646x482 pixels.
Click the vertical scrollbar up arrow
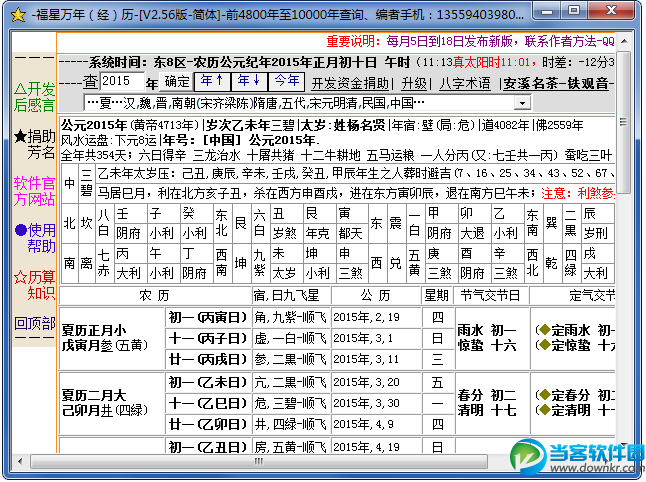tap(624, 41)
